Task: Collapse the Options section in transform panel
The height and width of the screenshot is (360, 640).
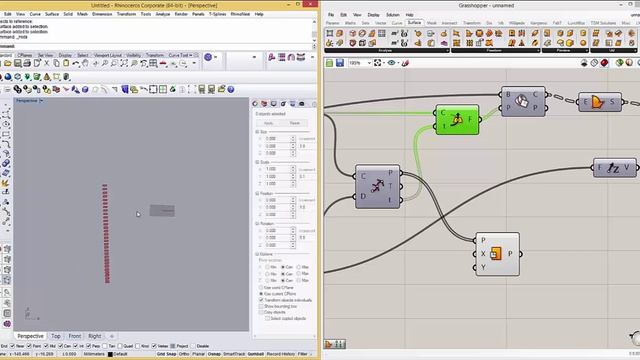Action: pos(258,254)
